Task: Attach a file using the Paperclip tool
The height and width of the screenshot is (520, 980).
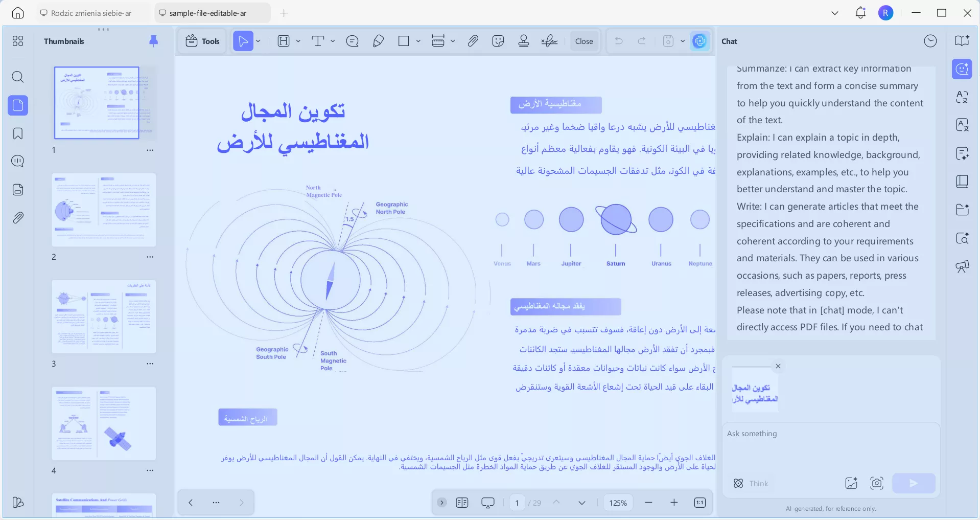Action: click(473, 41)
